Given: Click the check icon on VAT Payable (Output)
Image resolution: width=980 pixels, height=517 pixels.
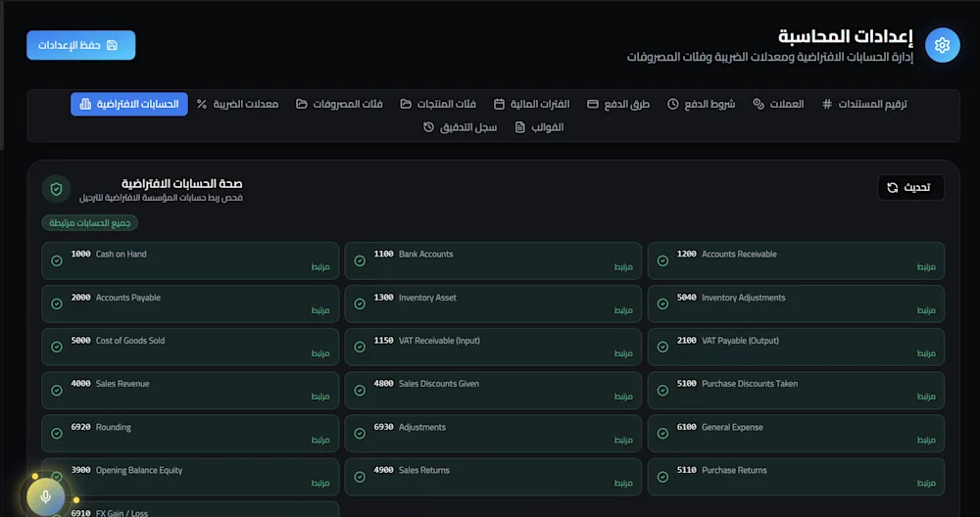Looking at the screenshot, I should 662,348.
